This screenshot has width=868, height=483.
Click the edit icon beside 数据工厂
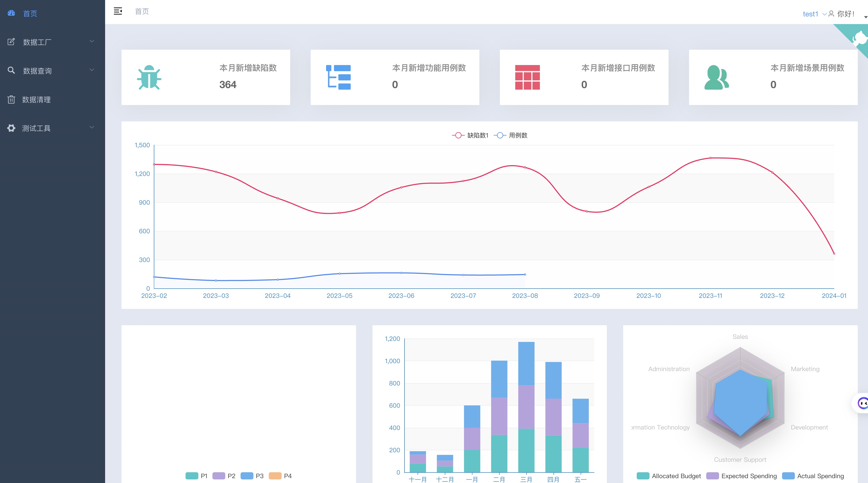coord(11,42)
